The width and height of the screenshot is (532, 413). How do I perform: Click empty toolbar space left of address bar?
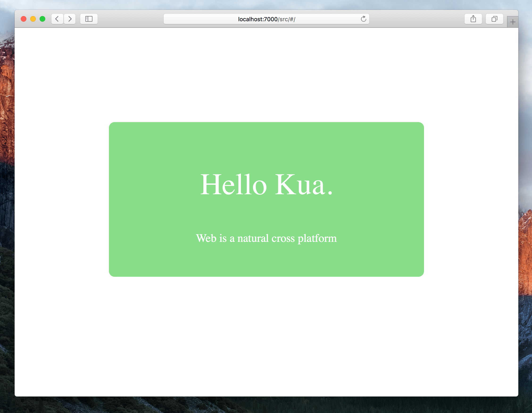click(130, 19)
